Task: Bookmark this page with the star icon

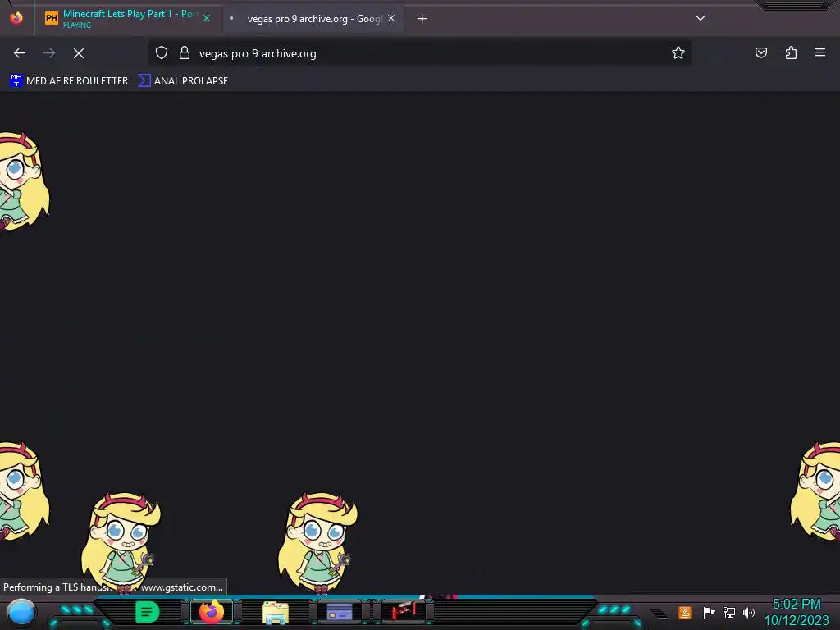Action: click(x=678, y=52)
